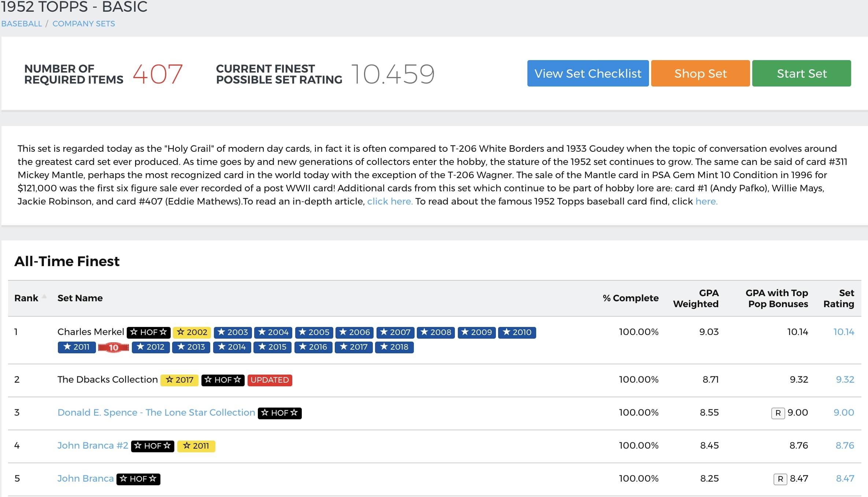
Task: Click the yellow 2011 badge for John Branca #2
Action: pyautogui.click(x=196, y=446)
